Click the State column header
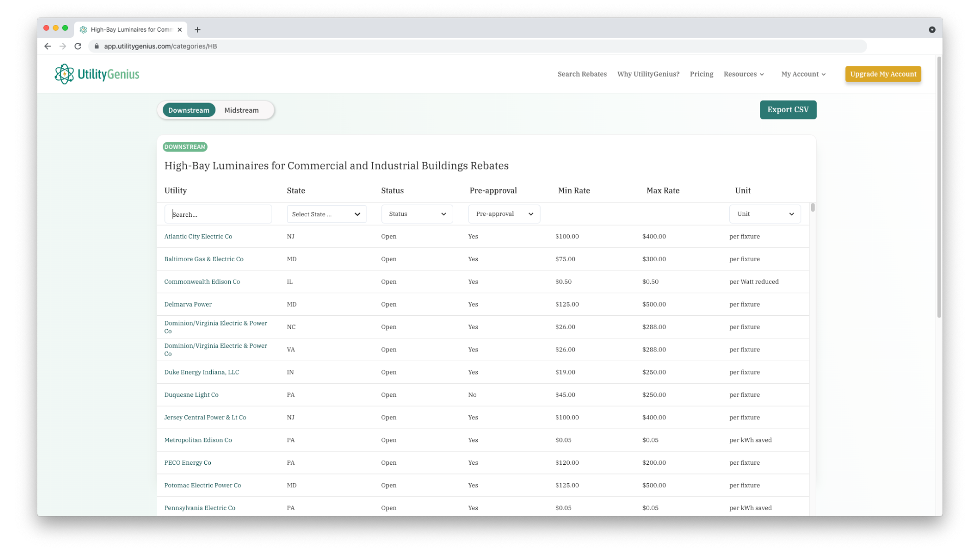 296,190
